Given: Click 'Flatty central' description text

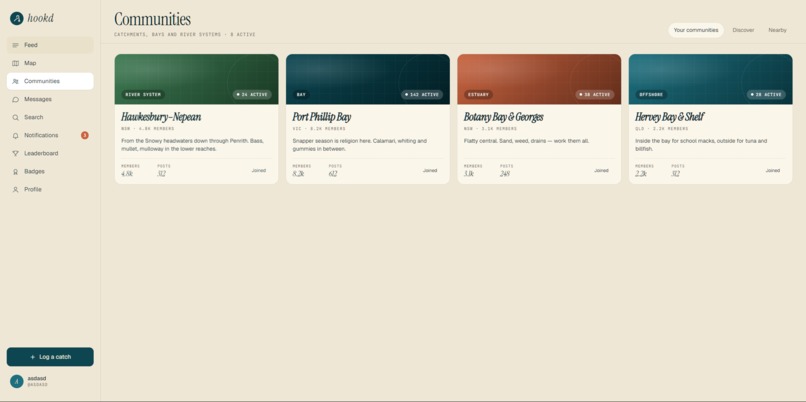Looking at the screenshot, I should tap(526, 141).
